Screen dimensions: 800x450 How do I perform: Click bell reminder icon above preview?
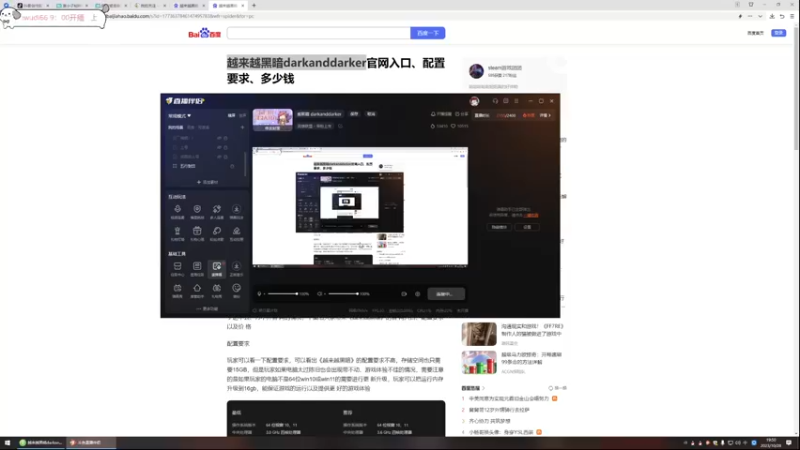433,114
